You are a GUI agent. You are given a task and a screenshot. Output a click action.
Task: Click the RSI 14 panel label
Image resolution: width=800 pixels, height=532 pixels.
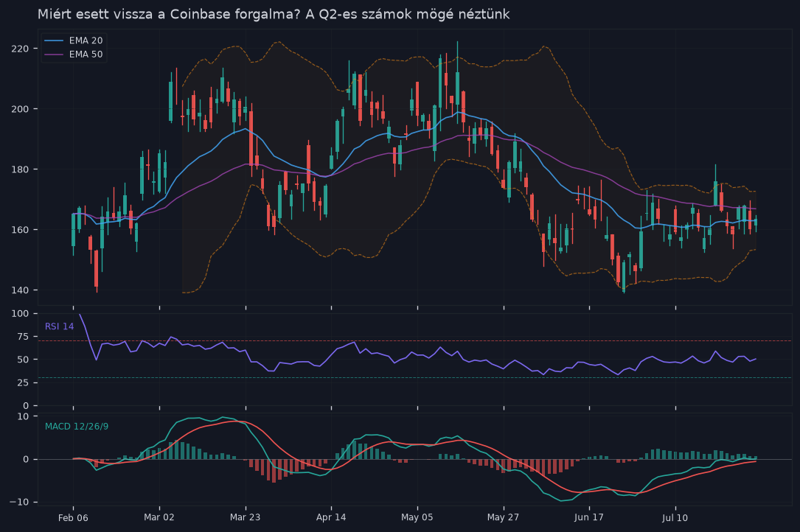click(59, 326)
